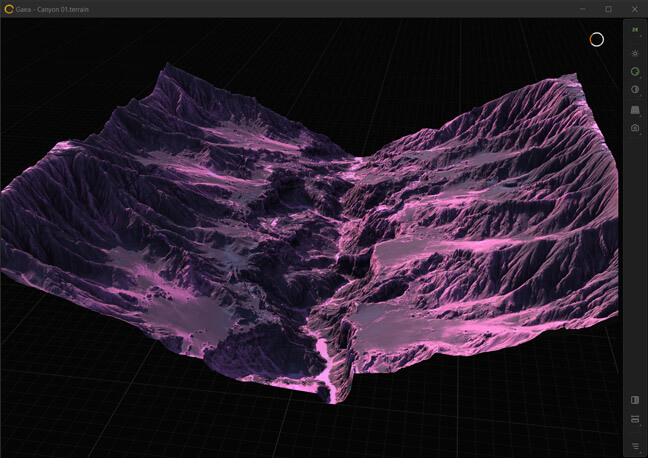This screenshot has height=458, width=648.
Task: Toggle the half-shaded contrast circle icon
Action: tap(635, 90)
